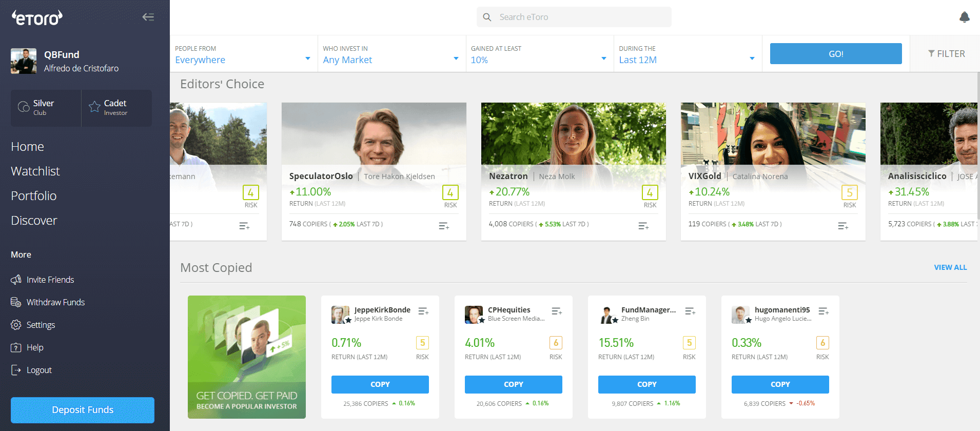This screenshot has width=980, height=431.
Task: Click the FILTER button
Action: [946, 54]
